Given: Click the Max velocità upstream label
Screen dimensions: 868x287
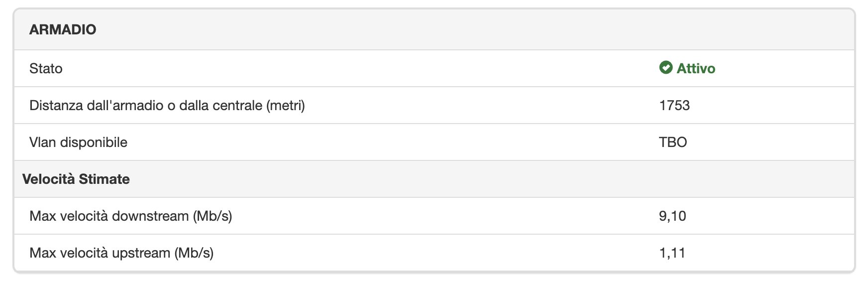Looking at the screenshot, I should click(x=121, y=253).
